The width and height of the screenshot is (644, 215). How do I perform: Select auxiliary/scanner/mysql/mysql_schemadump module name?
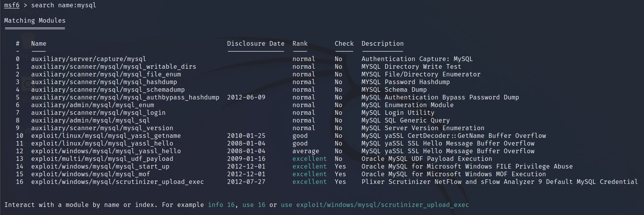click(x=108, y=90)
